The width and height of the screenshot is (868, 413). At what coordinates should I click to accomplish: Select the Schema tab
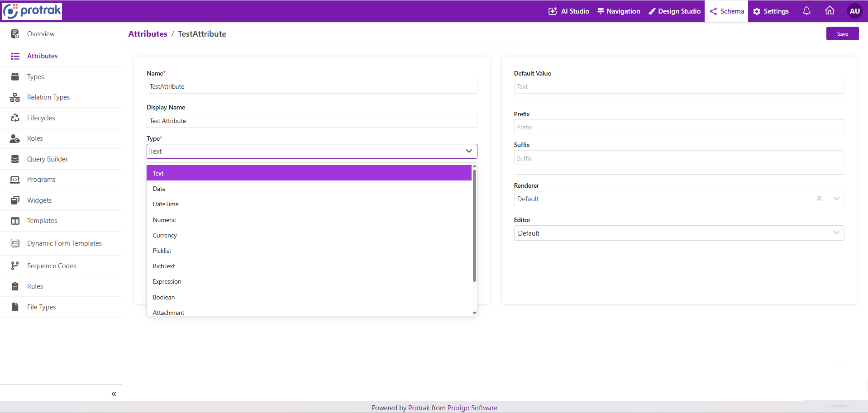tap(726, 11)
